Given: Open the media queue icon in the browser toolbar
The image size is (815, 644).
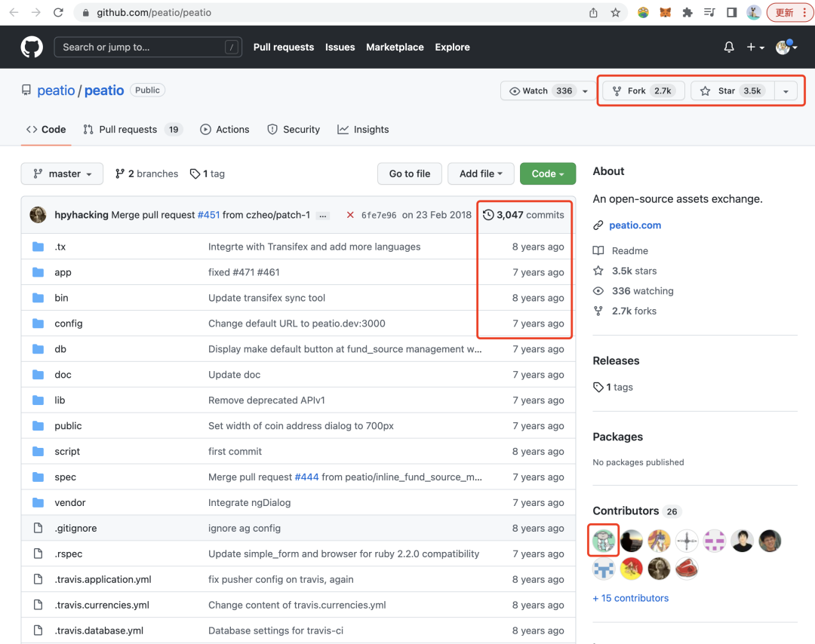Looking at the screenshot, I should pyautogui.click(x=709, y=13).
